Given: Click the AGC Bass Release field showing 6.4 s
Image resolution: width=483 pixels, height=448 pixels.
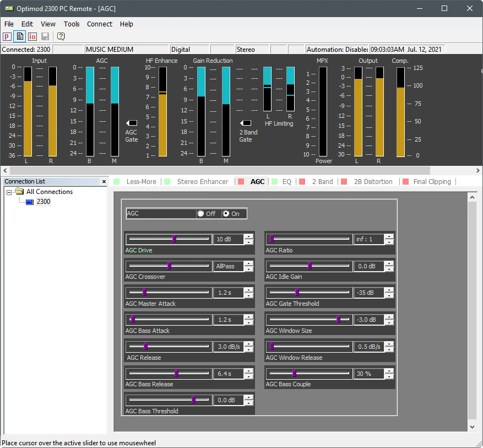Looking at the screenshot, I should pos(228,374).
